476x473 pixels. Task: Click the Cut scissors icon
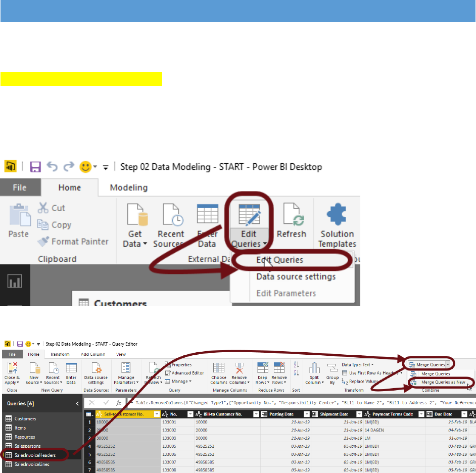(43, 208)
